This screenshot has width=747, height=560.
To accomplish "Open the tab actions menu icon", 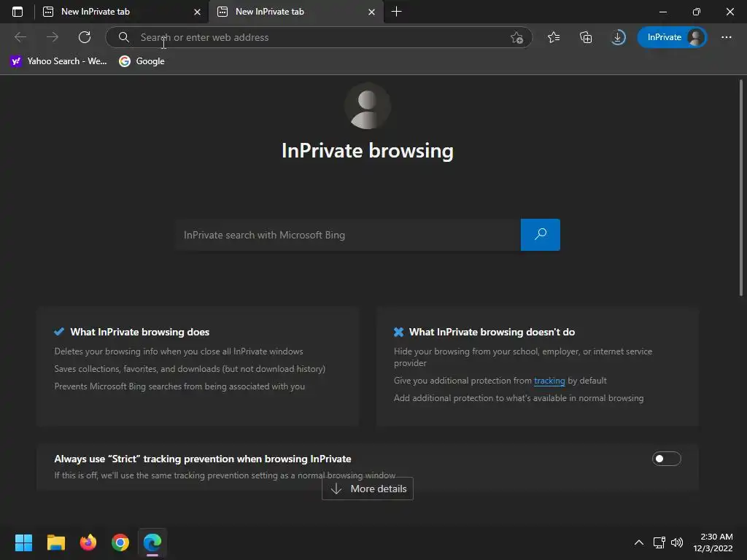I will (x=18, y=12).
